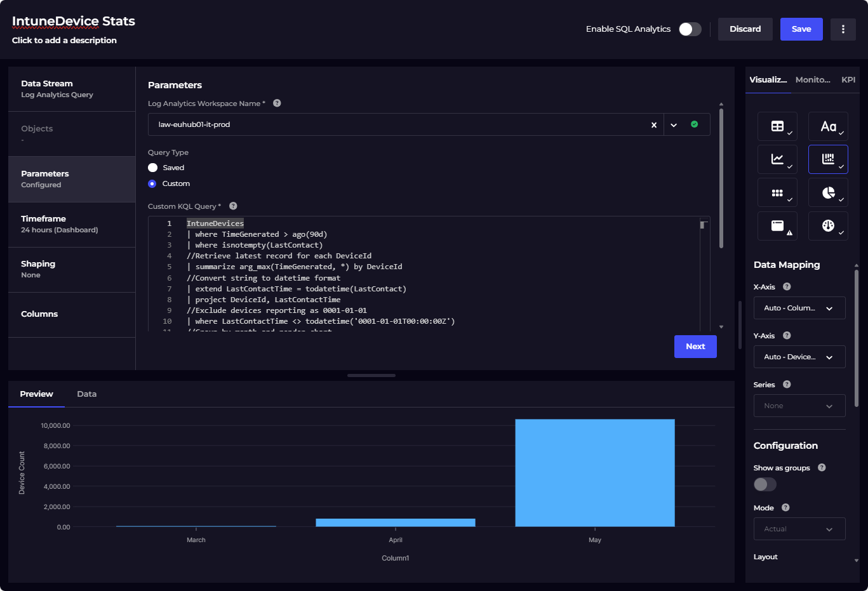Click the Save button
Image resolution: width=868 pixels, height=591 pixels.
801,29
